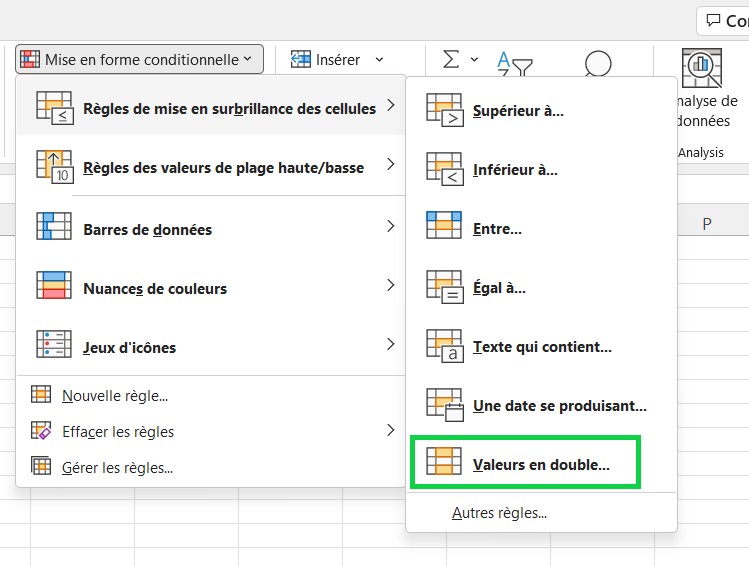Screen dimensions: 749x566
Task: Open Règles des valeurs de plage haute/basse
Action: tap(211, 165)
